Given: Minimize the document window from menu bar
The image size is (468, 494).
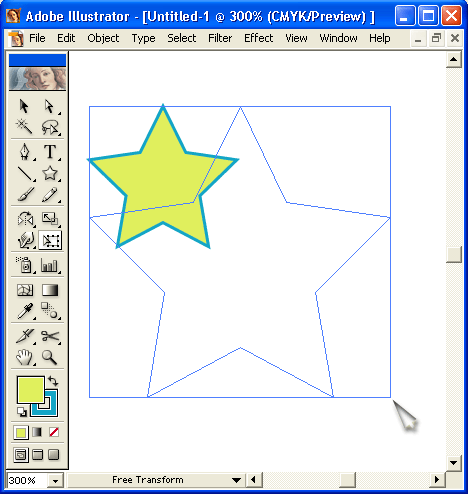Looking at the screenshot, I should 418,39.
